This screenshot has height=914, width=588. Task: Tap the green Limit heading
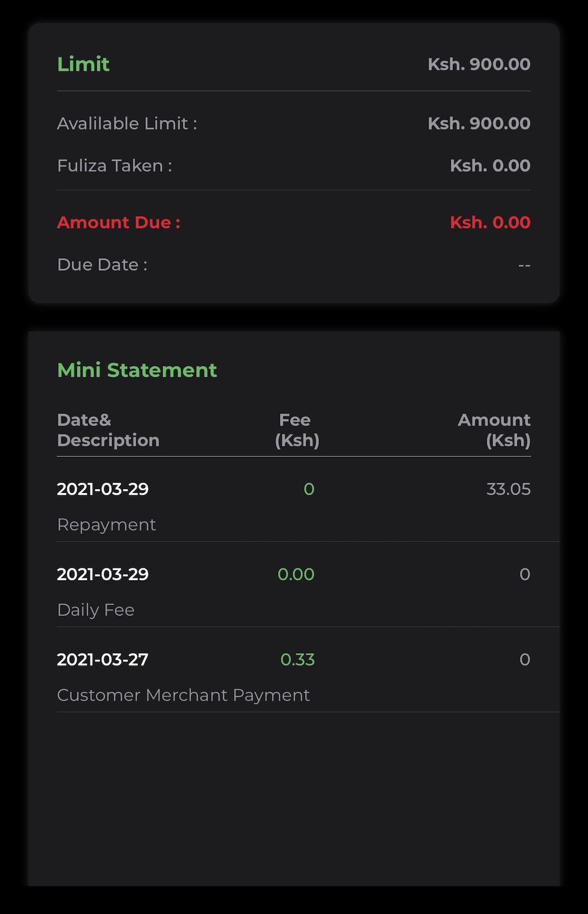click(83, 64)
